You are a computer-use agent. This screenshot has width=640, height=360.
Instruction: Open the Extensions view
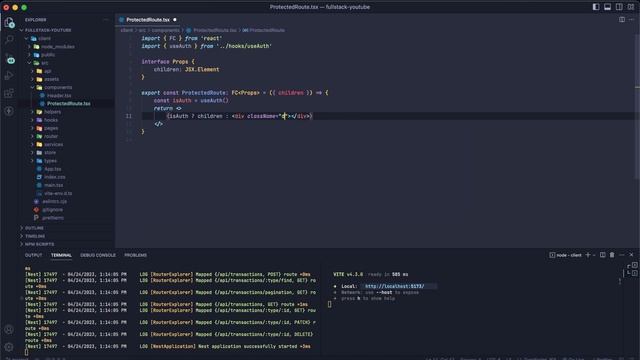coord(9,93)
